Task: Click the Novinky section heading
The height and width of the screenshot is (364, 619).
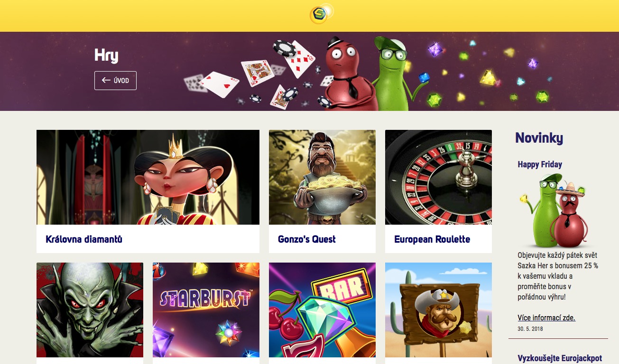Action: point(539,138)
